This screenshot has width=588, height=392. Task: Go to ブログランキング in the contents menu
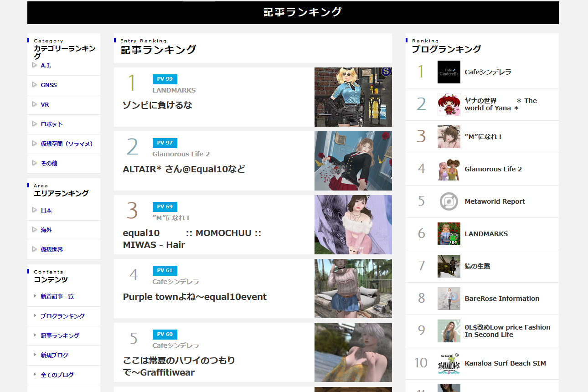tap(62, 316)
